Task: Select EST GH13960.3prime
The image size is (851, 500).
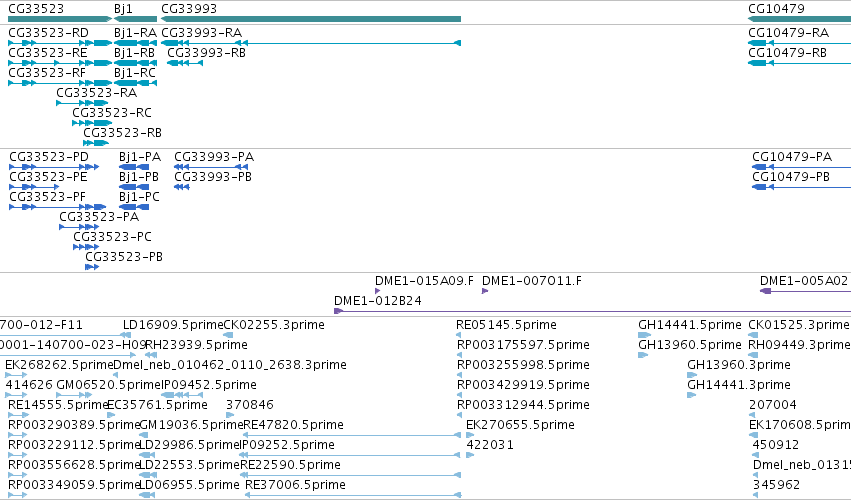Action: pyautogui.click(x=692, y=375)
